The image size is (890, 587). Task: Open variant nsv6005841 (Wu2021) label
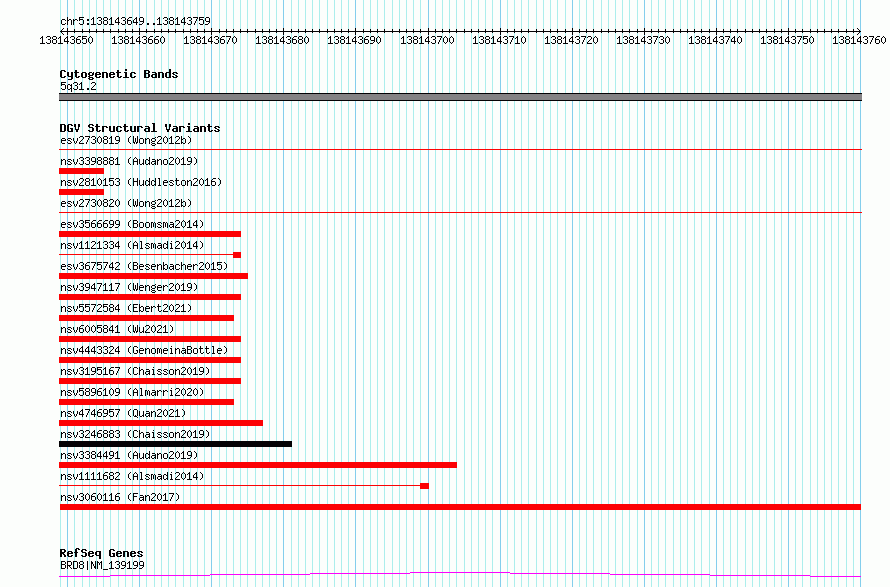(x=117, y=329)
